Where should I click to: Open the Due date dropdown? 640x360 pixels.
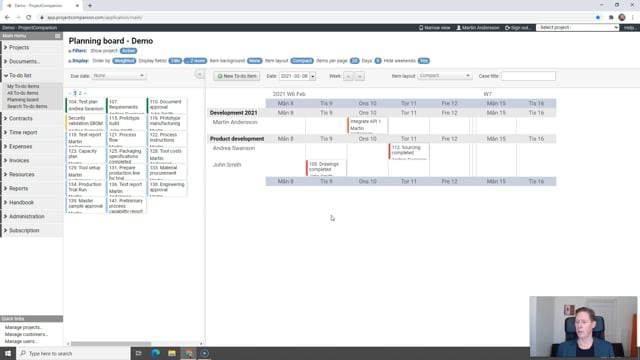tap(118, 76)
